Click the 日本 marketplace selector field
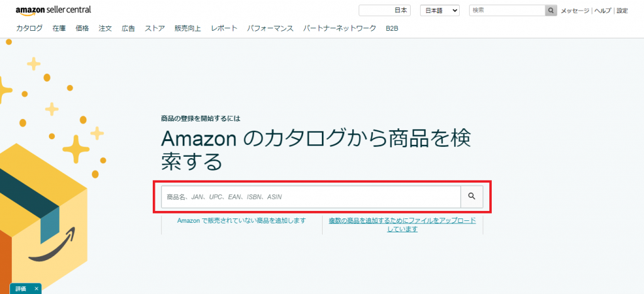644x294 pixels. [x=384, y=11]
